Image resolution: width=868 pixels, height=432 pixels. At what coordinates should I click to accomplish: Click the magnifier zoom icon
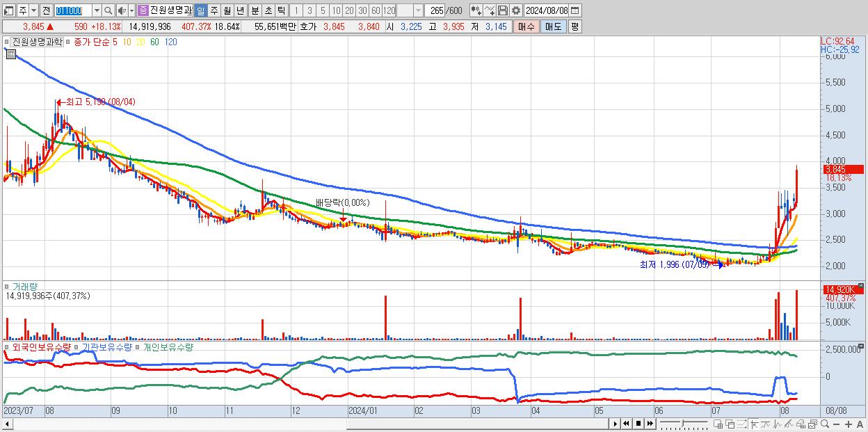pyautogui.click(x=825, y=424)
